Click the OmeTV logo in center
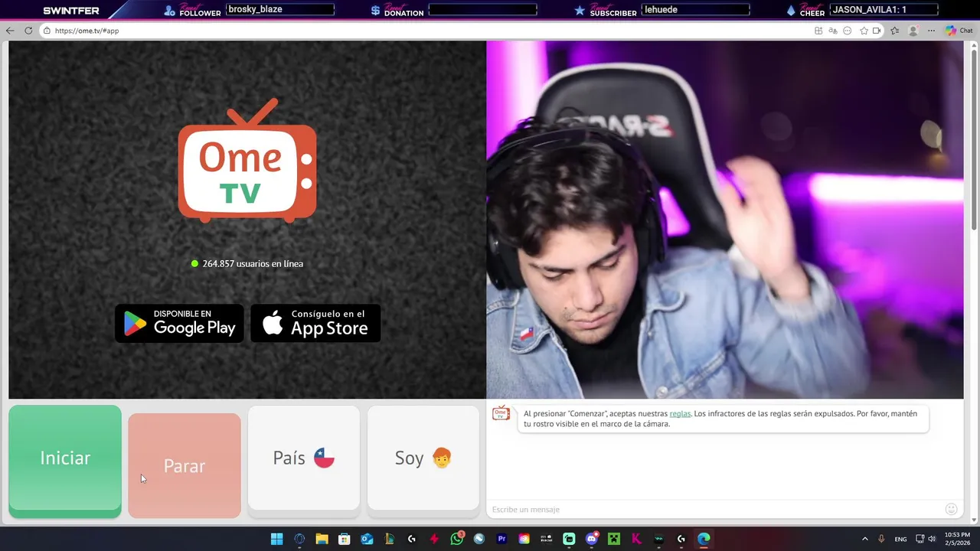The width and height of the screenshot is (980, 551). pos(247,161)
